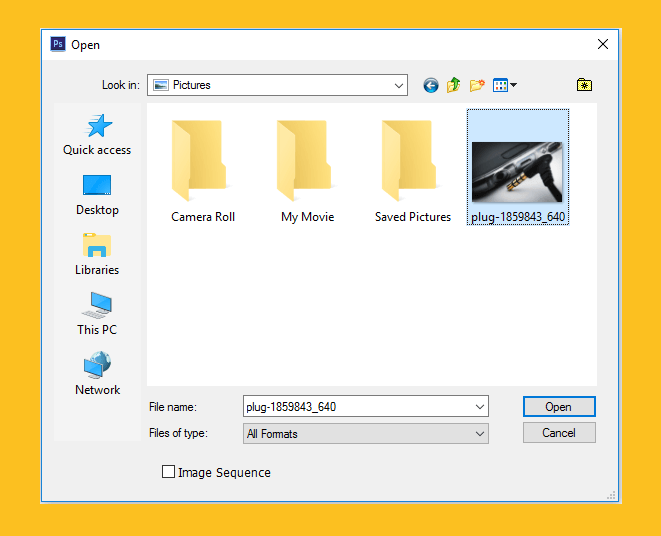The image size is (661, 536).
Task: Click the favorites folder star icon
Action: [x=584, y=85]
